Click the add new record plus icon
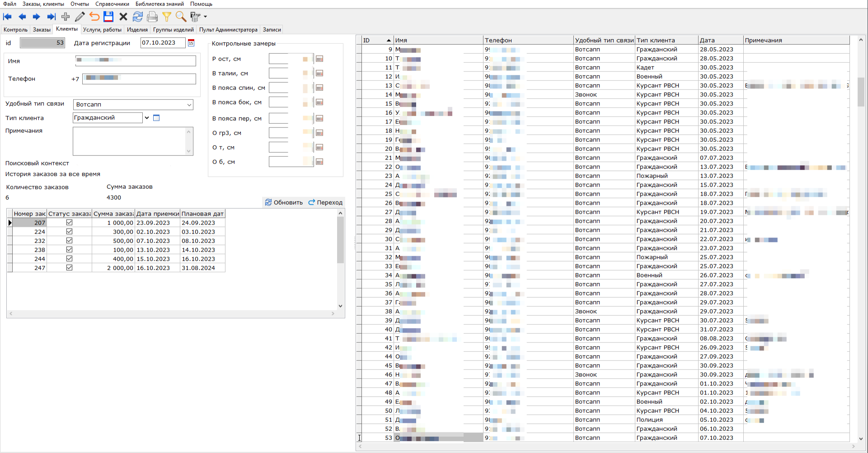This screenshot has width=868, height=453. click(x=66, y=17)
